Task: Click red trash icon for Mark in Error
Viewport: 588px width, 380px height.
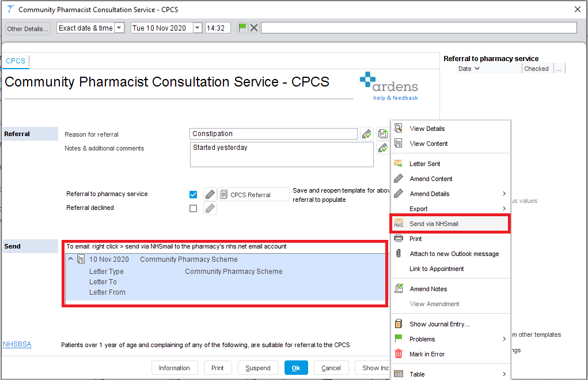Action: coord(399,353)
